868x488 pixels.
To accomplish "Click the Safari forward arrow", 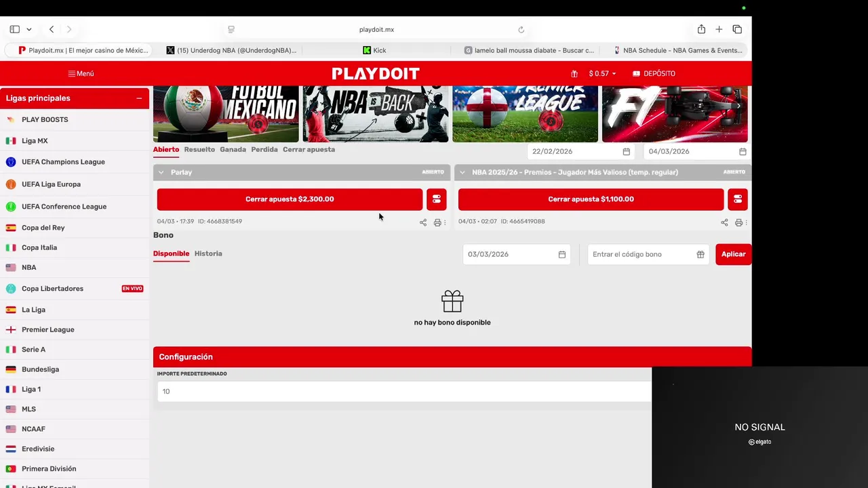I will point(69,29).
